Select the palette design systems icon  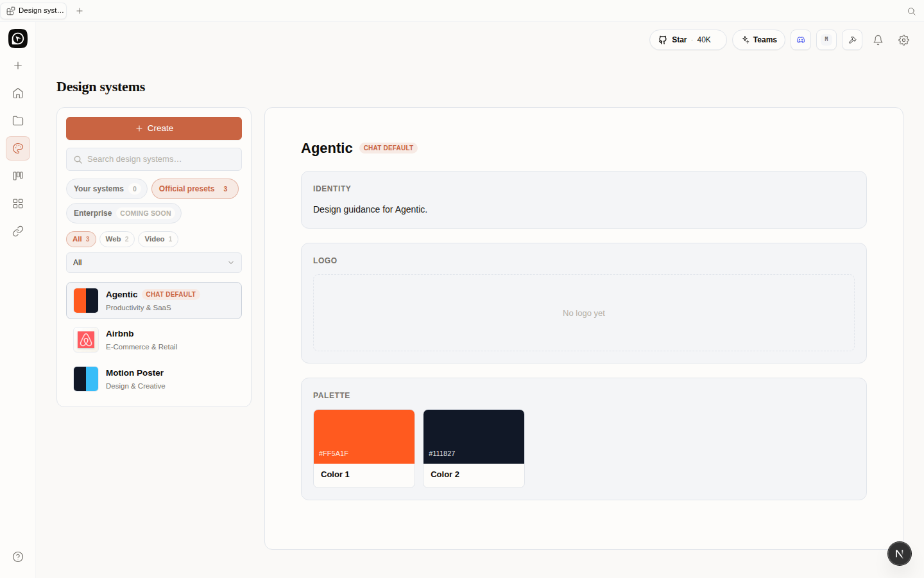18,148
